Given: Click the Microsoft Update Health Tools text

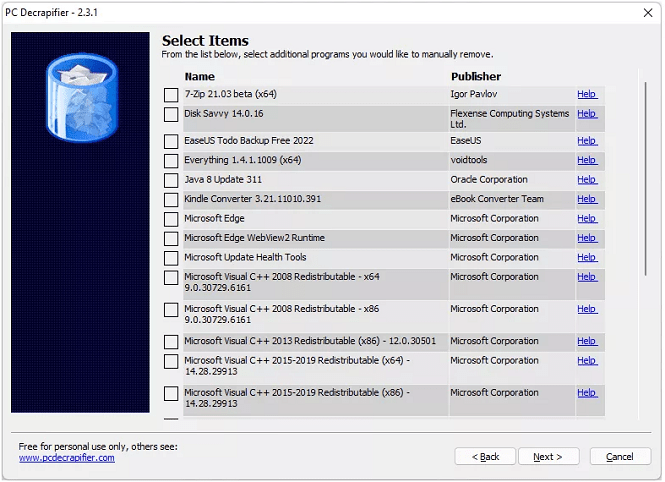Looking at the screenshot, I should (245, 258).
